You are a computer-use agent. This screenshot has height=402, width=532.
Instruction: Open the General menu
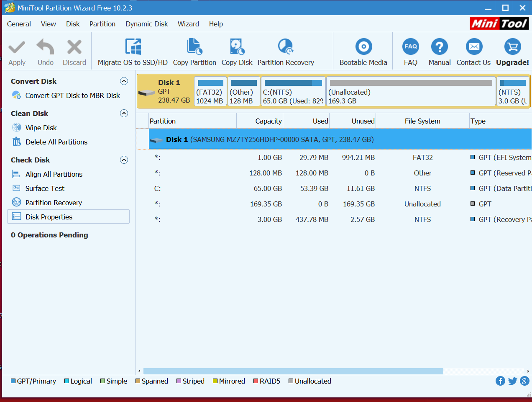click(19, 24)
